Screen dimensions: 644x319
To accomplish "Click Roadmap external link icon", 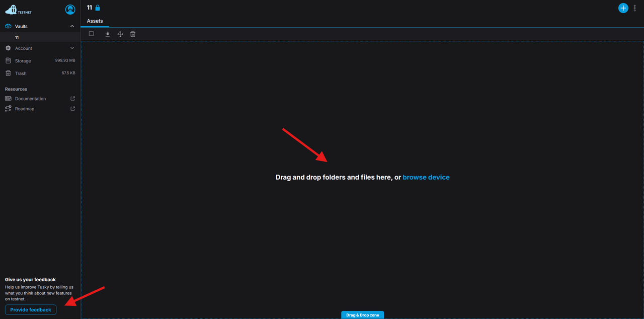I will coord(72,109).
